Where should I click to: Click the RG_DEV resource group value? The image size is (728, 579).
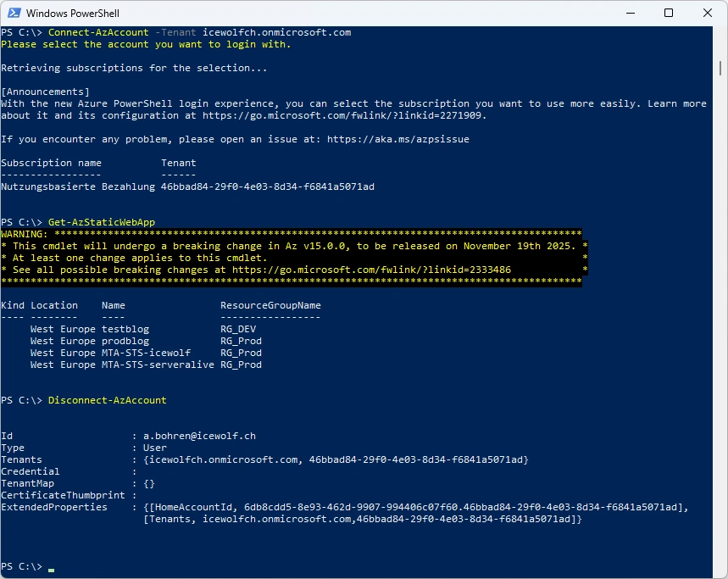coord(238,329)
